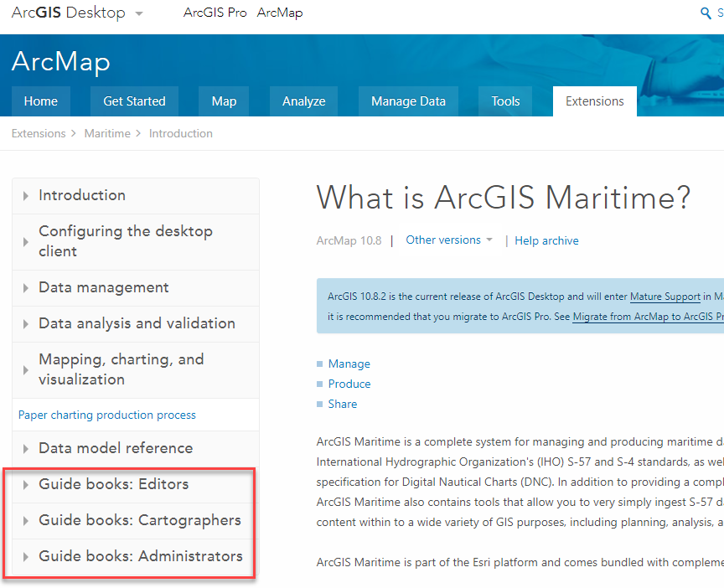The height and width of the screenshot is (588, 724).
Task: Switch to the Home tab
Action: (40, 101)
